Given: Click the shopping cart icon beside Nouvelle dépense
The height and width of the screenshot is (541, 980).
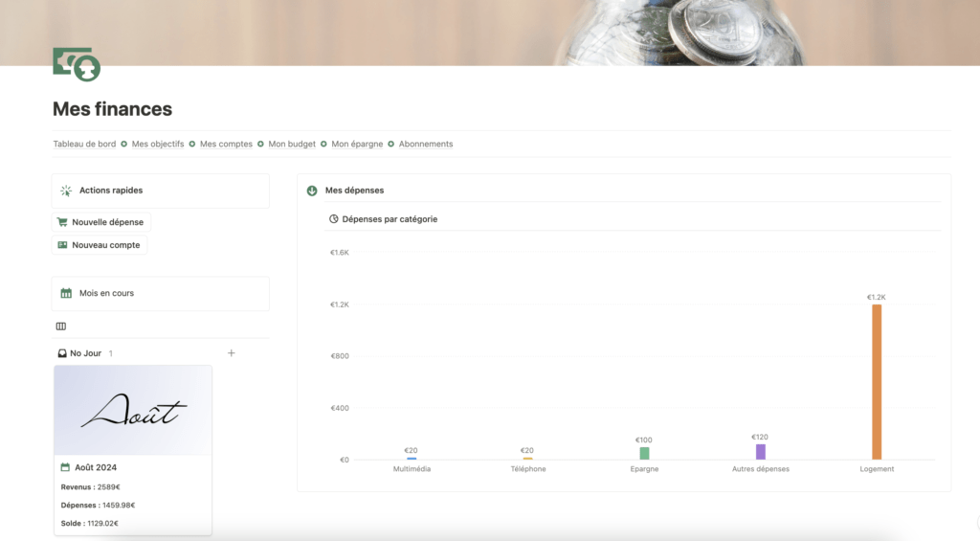Looking at the screenshot, I should [62, 222].
